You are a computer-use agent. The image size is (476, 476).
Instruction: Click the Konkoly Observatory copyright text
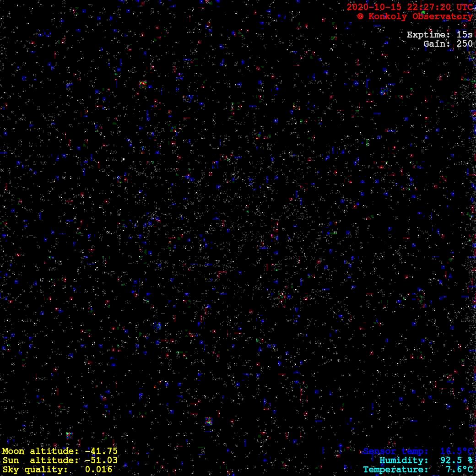419,16
